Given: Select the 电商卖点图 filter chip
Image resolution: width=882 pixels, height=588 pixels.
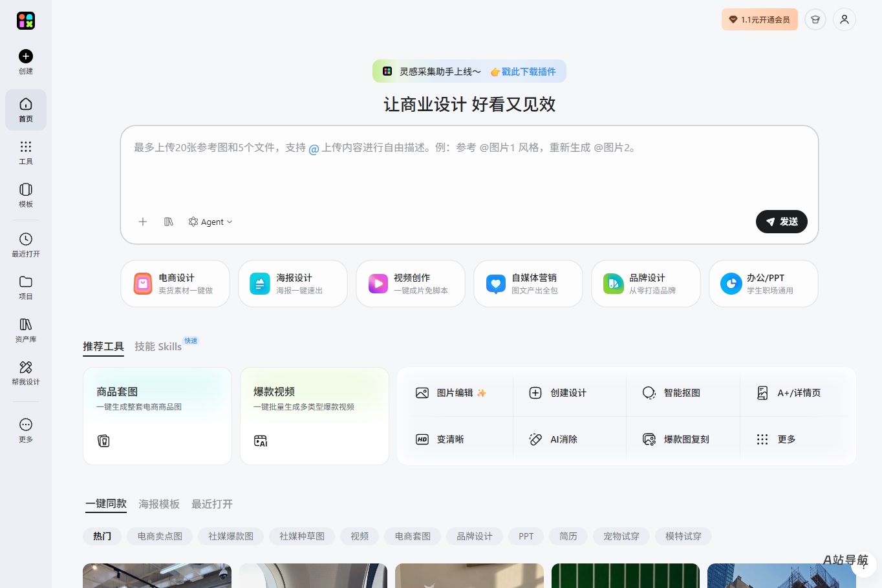Looking at the screenshot, I should click(x=160, y=536).
